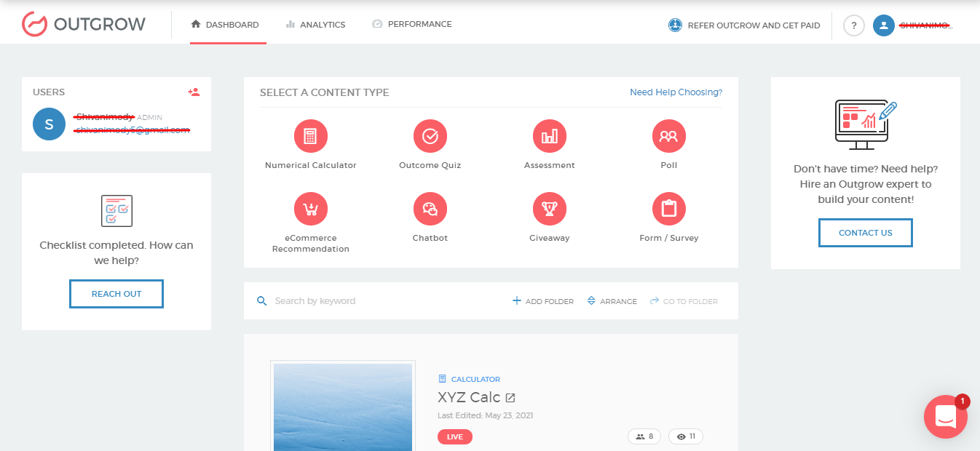Viewport: 980px width, 451px height.
Task: Open the chat support widget
Action: [946, 417]
